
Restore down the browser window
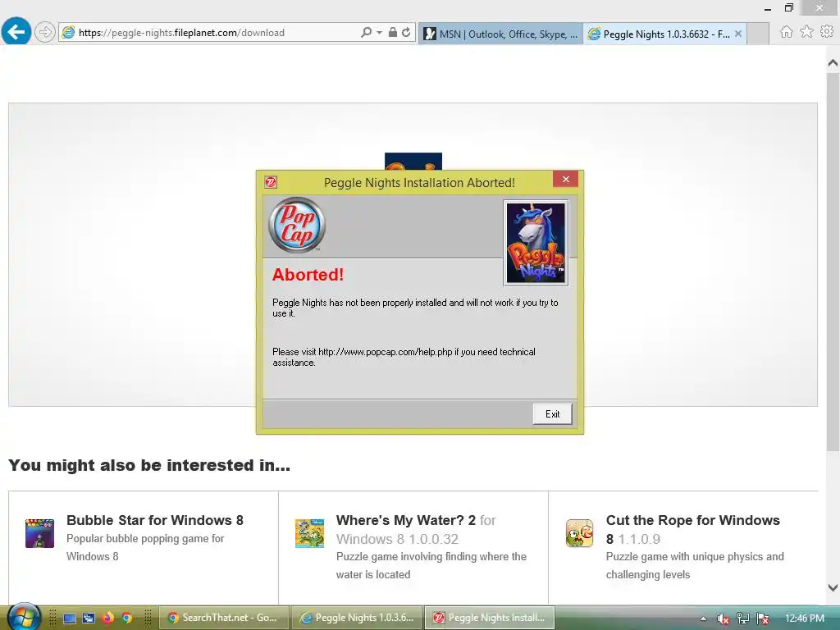coord(788,7)
